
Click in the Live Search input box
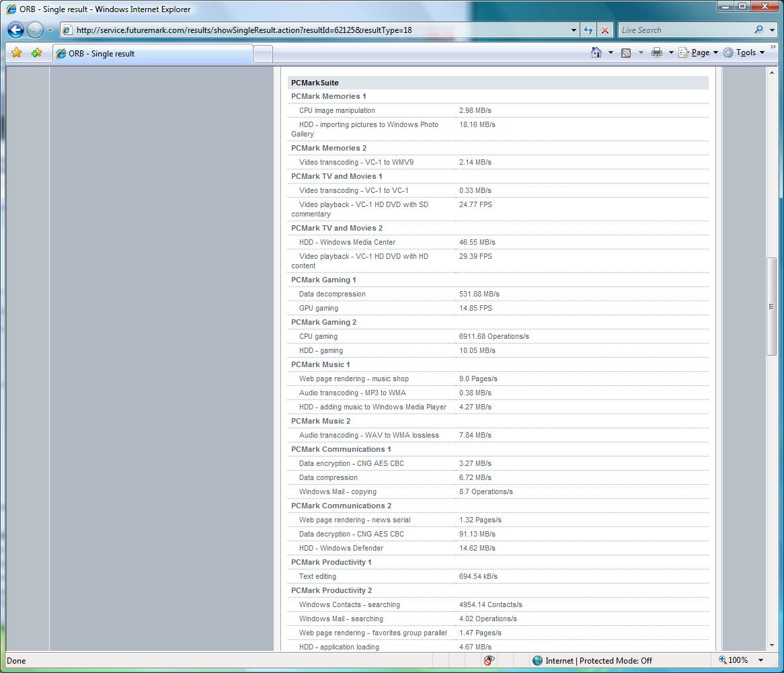(x=682, y=30)
